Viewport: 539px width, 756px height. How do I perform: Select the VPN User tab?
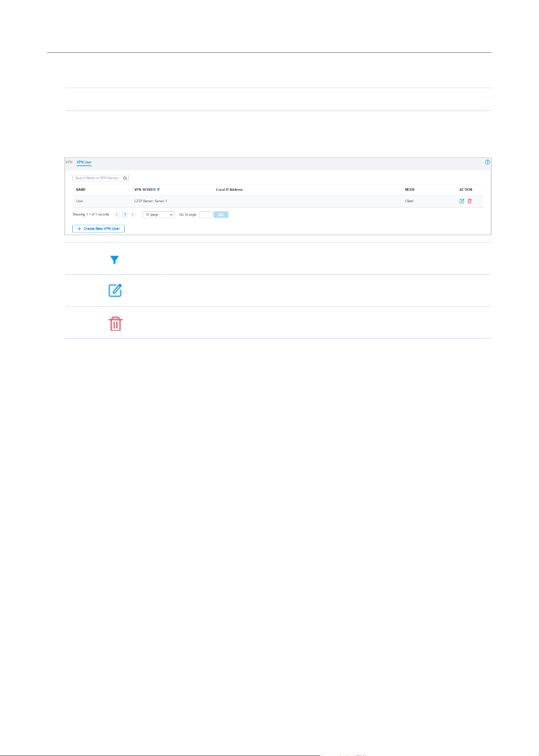pos(84,162)
